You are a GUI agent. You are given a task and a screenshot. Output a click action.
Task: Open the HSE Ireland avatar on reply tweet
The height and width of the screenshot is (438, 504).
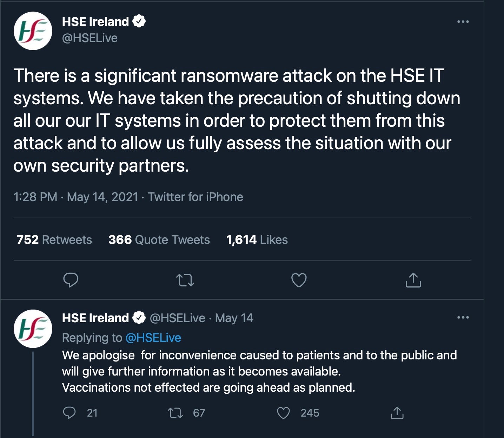click(33, 328)
